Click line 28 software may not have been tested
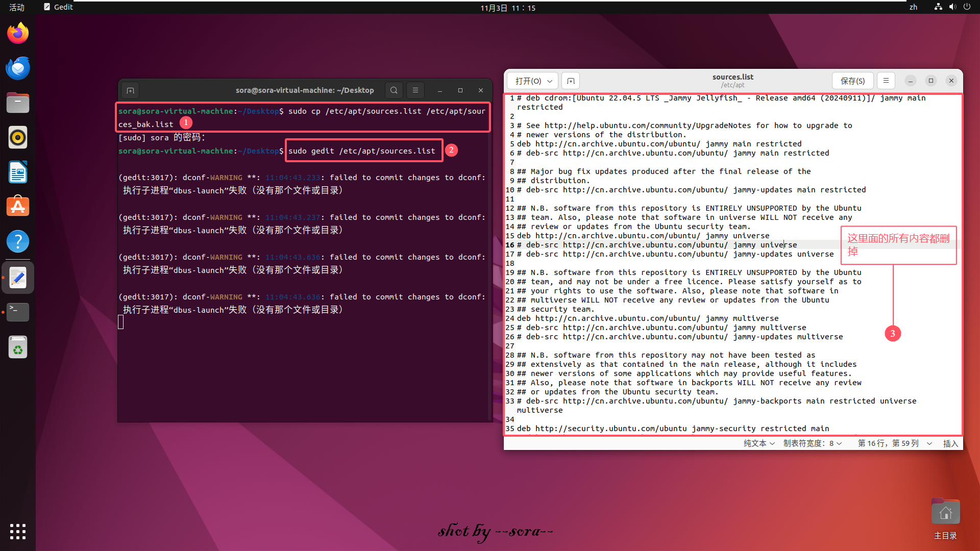 [666, 355]
